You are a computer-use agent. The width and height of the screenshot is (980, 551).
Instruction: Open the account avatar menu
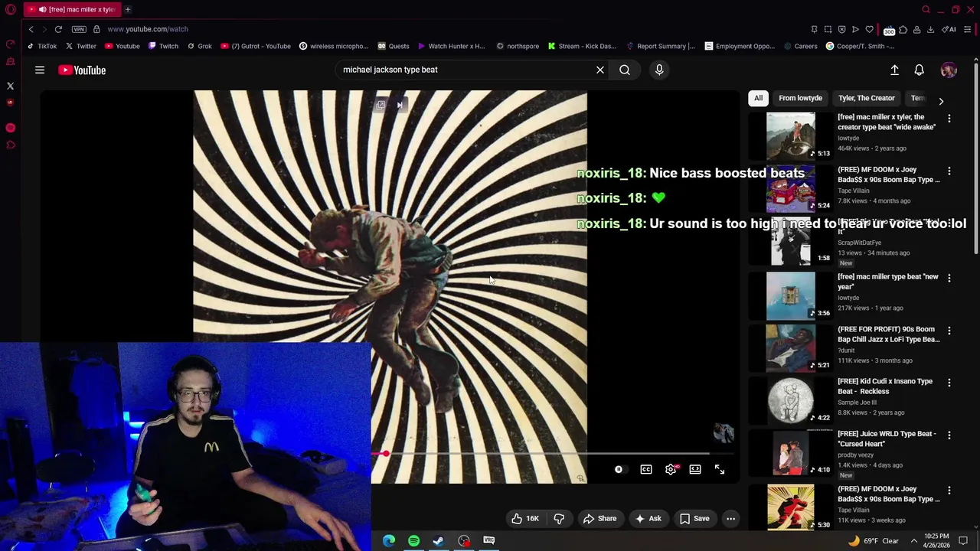pyautogui.click(x=949, y=70)
